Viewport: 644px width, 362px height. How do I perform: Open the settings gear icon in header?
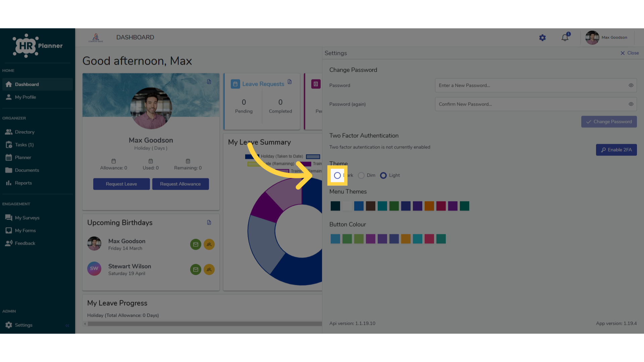[542, 38]
